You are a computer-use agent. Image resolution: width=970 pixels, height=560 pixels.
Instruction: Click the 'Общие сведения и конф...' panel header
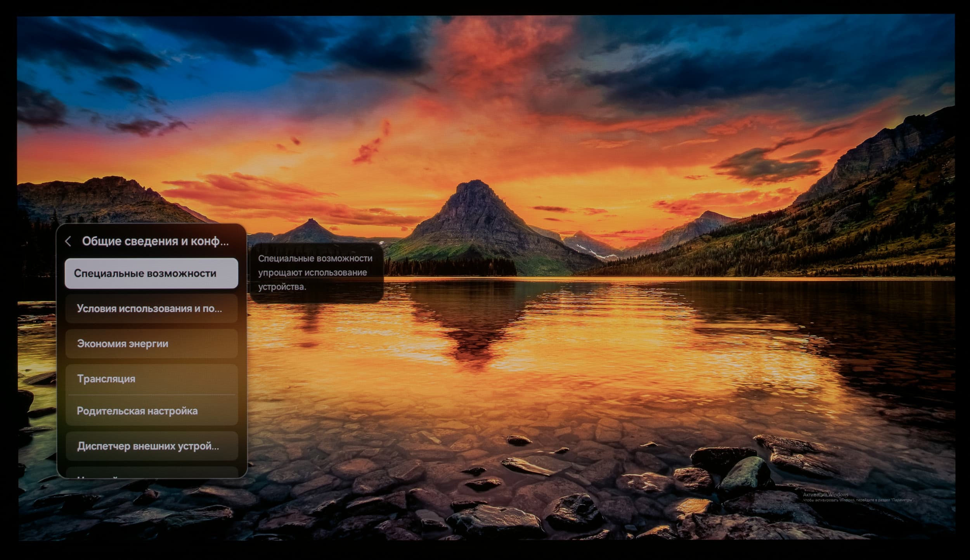point(155,241)
